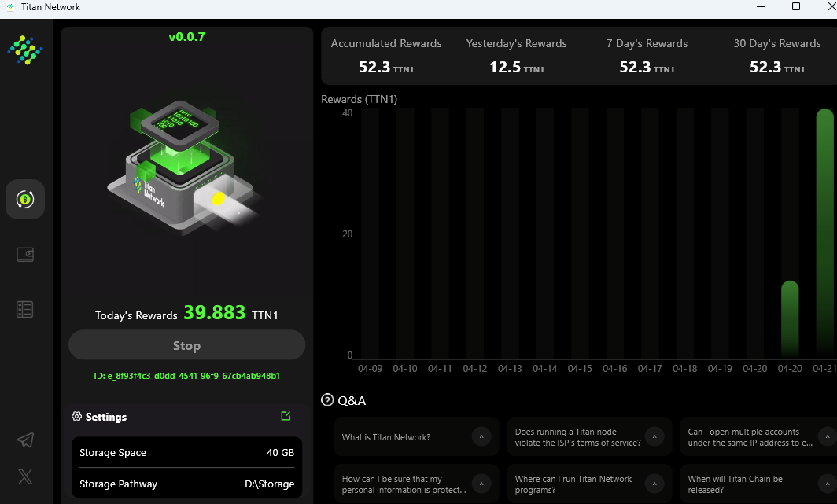Click the Settings gear icon
The width and height of the screenshot is (837, 504).
coord(76,417)
